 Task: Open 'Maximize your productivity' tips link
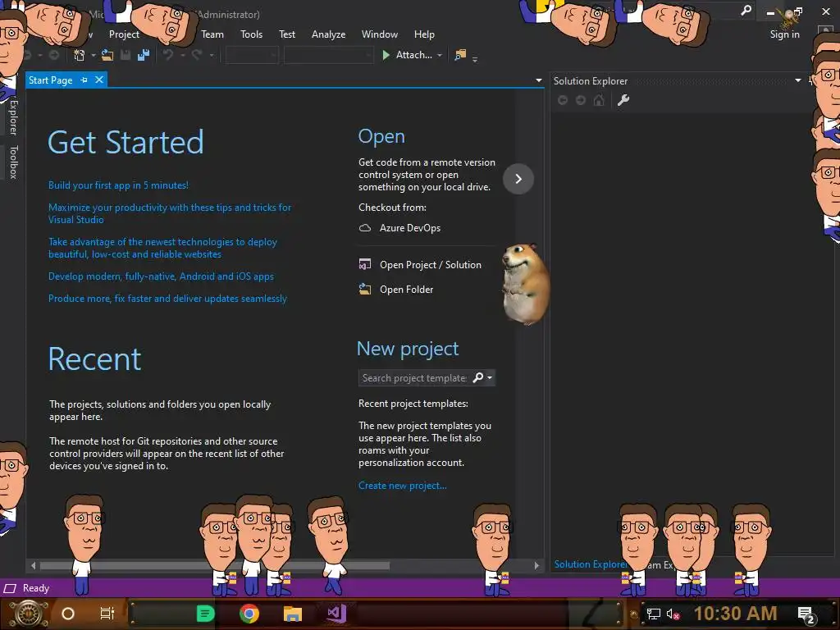[x=170, y=213]
